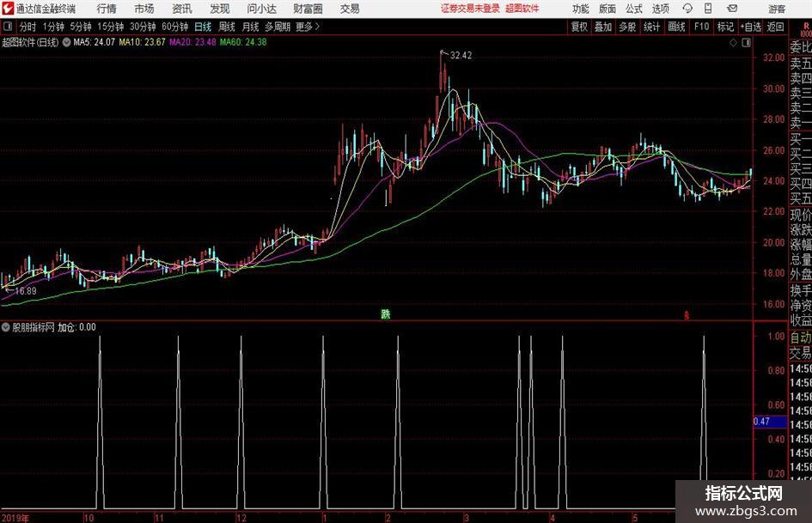Image resolution: width=812 pixels, height=523 pixels.
Task: Switch to 30分钟 period
Action: click(143, 27)
